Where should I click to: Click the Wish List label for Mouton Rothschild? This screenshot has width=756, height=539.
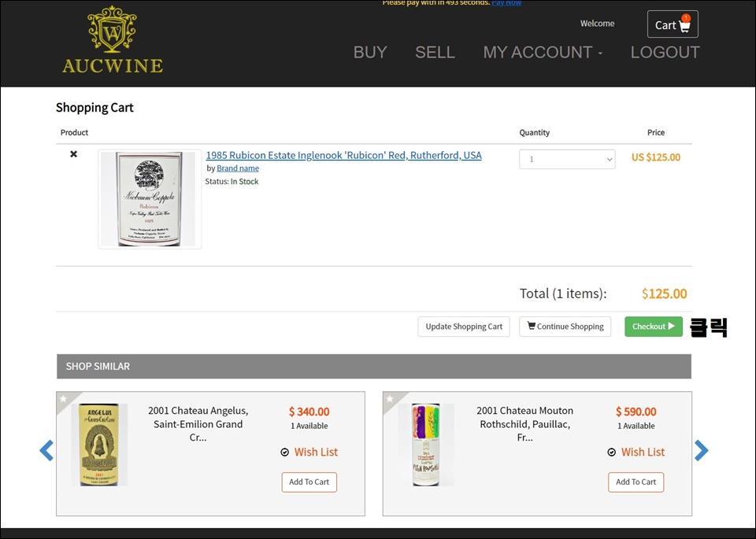coord(643,452)
